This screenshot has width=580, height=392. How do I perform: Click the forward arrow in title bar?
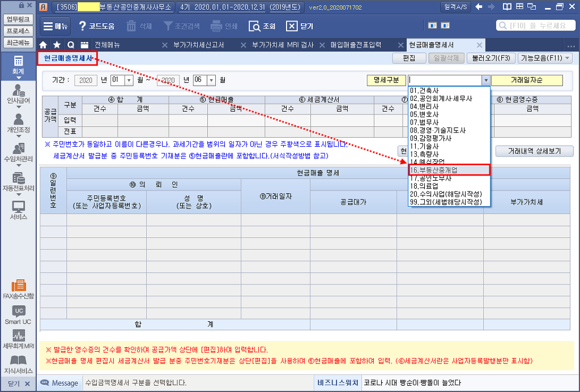tap(491, 7)
